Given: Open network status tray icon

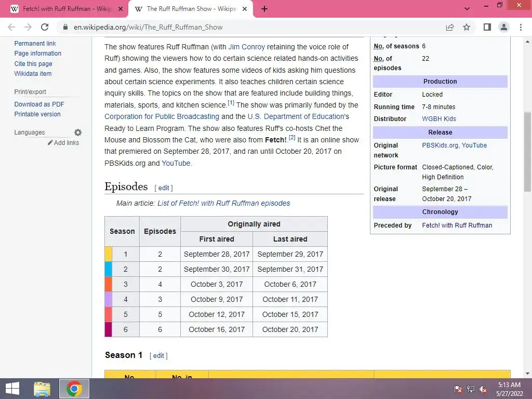Looking at the screenshot, I should coord(471,389).
